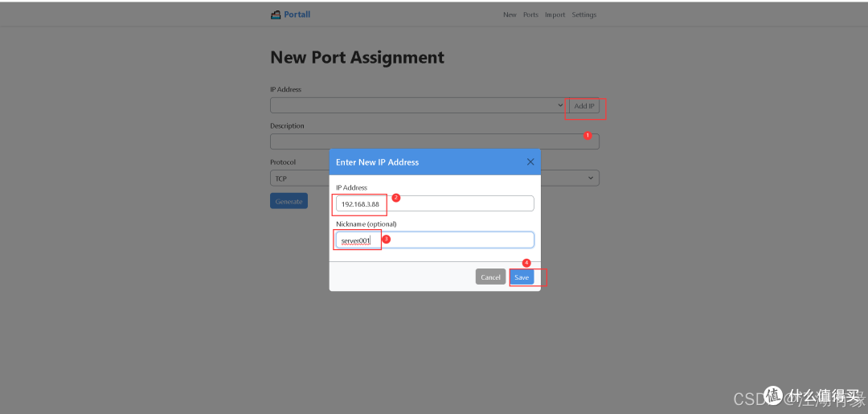Click the Portall logo icon
Image resolution: width=868 pixels, height=414 pixels.
click(x=276, y=15)
